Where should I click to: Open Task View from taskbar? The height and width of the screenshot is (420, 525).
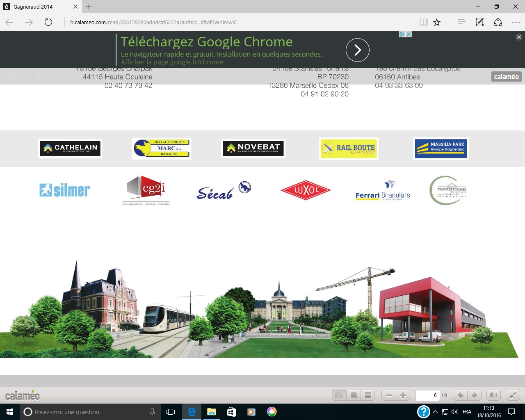pyautogui.click(x=171, y=412)
